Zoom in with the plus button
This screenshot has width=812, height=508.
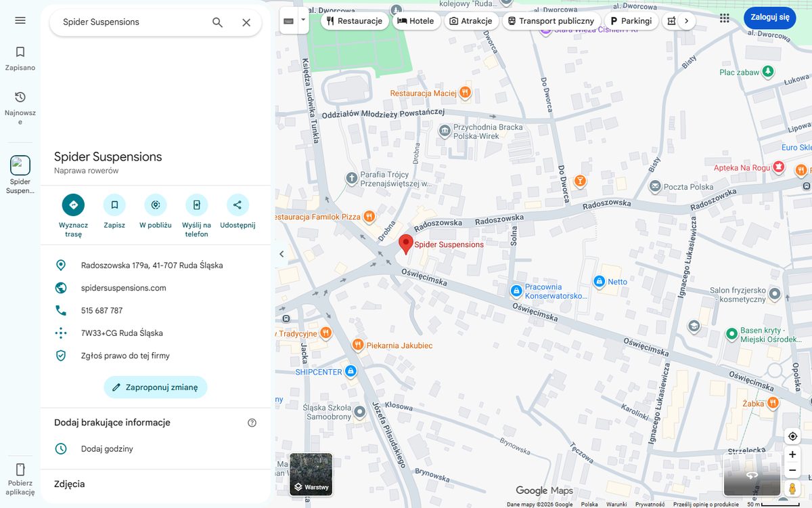coord(792,454)
